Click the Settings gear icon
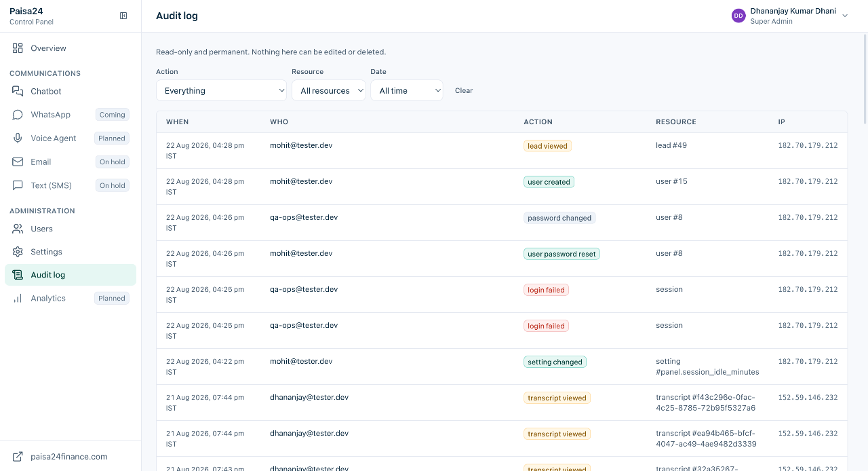Image resolution: width=868 pixels, height=471 pixels. [x=18, y=252]
